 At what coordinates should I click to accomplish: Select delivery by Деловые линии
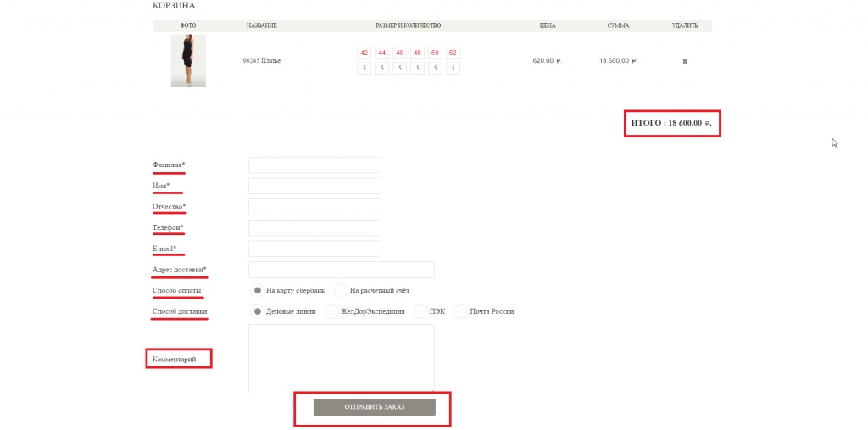click(258, 311)
